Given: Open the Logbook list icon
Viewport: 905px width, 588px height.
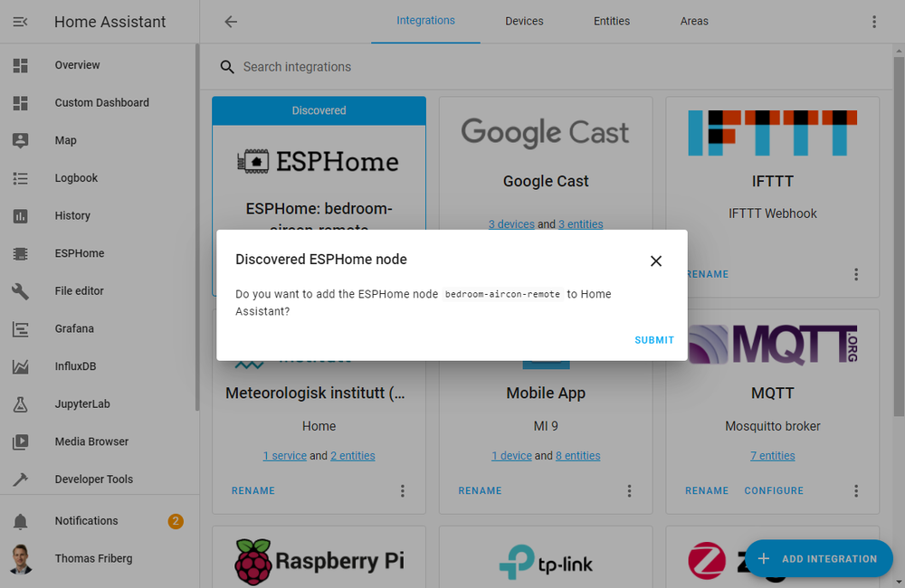Looking at the screenshot, I should [x=20, y=178].
